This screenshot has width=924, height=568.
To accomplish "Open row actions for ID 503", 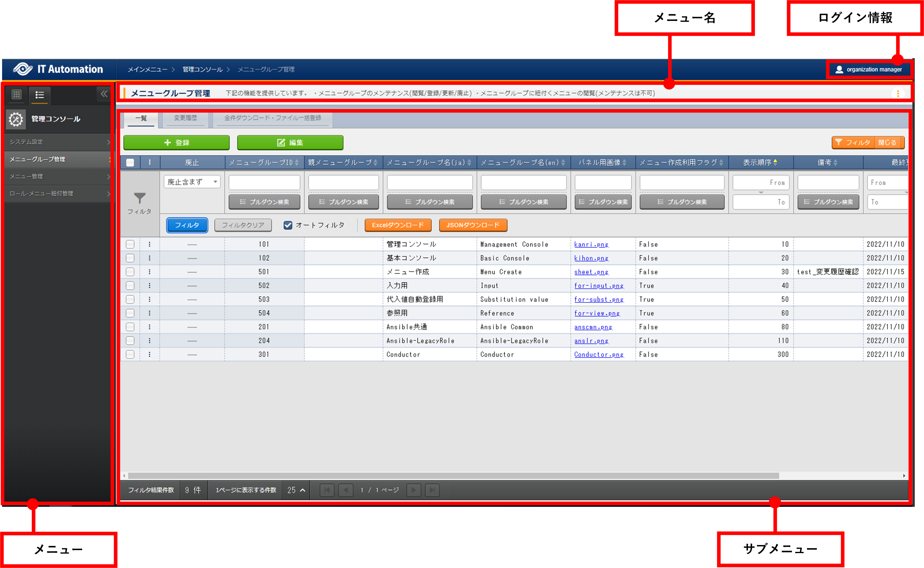I will [150, 300].
